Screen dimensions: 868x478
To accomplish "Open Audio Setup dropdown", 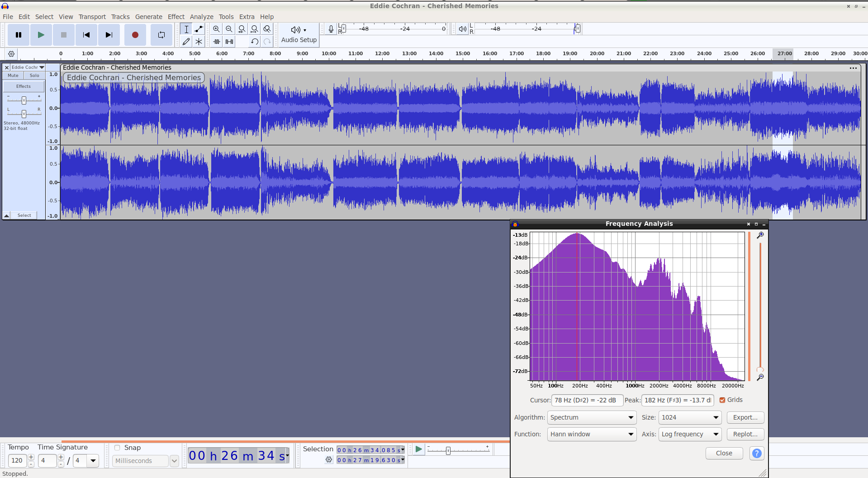I will coord(299,34).
